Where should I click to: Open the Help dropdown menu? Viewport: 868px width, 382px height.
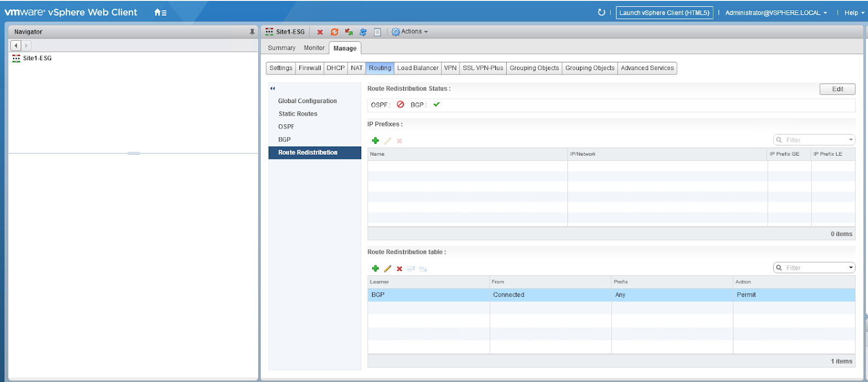(x=854, y=12)
